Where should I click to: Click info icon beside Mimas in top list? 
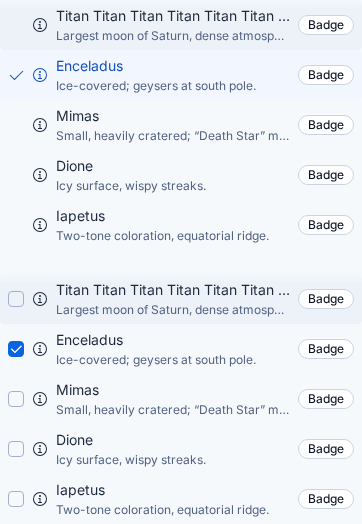pos(40,125)
